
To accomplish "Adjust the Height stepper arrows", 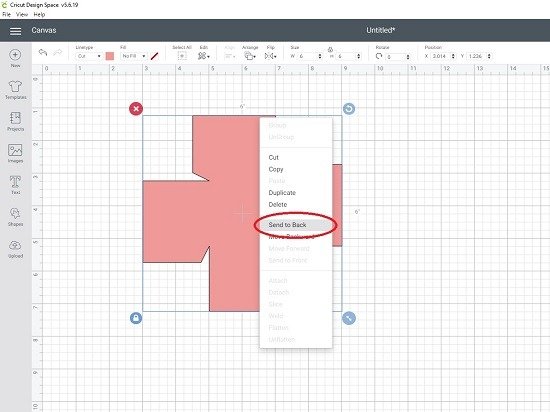I will (x=358, y=56).
